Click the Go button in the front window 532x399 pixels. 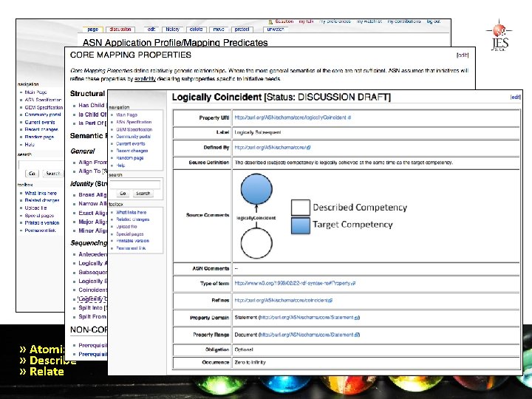pyautogui.click(x=123, y=194)
